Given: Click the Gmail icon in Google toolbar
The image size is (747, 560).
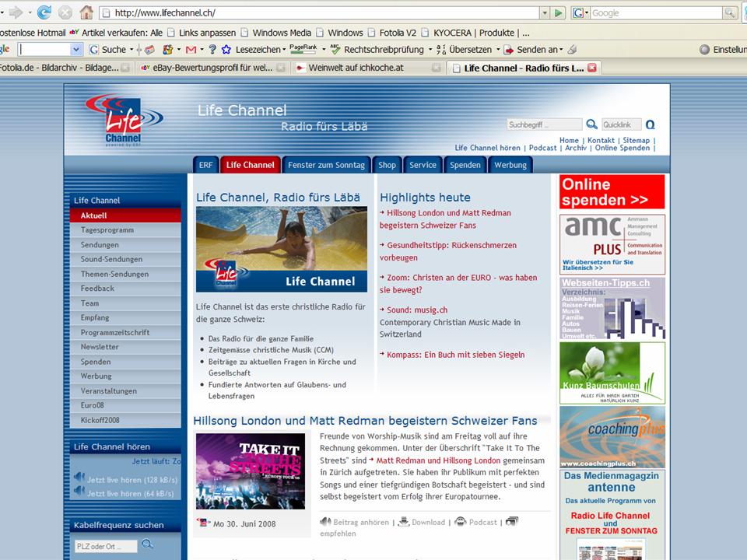Looking at the screenshot, I should pos(191,49).
